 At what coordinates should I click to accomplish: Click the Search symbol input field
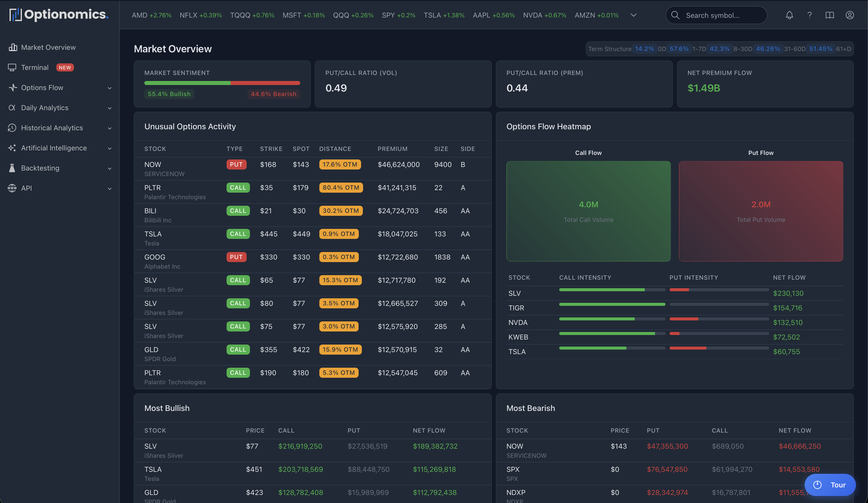click(x=716, y=15)
